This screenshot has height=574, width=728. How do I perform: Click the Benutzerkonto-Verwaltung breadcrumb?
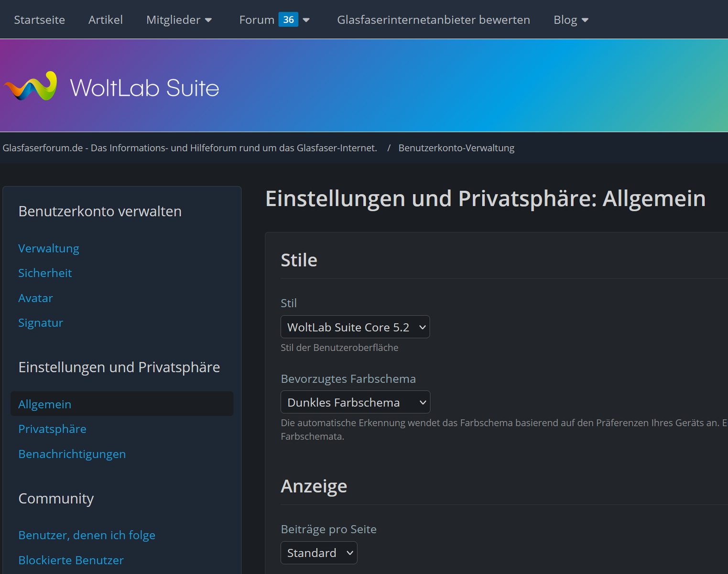pos(456,148)
